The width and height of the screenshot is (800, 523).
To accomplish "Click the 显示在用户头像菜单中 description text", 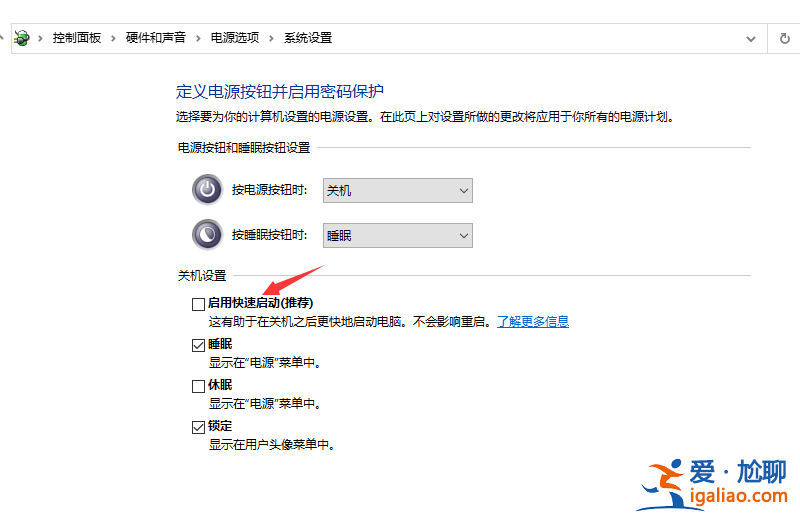I will point(271,444).
